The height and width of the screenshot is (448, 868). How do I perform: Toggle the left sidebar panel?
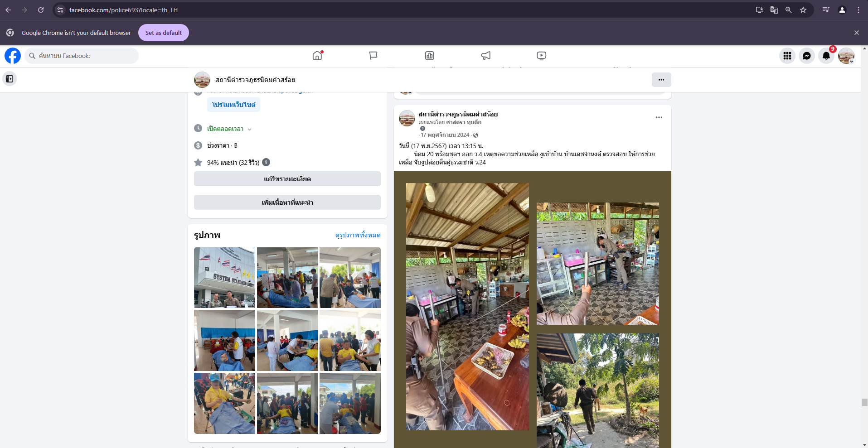10,79
